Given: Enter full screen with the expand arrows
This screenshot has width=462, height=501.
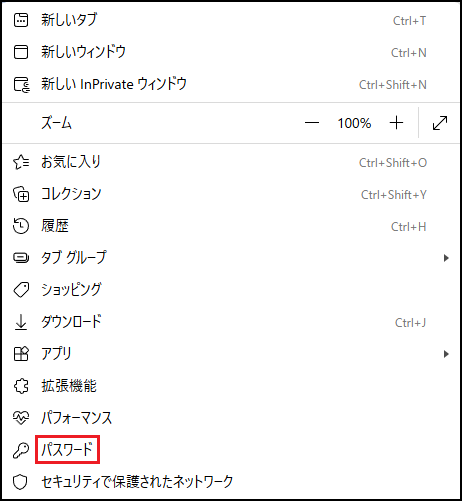Looking at the screenshot, I should point(440,123).
